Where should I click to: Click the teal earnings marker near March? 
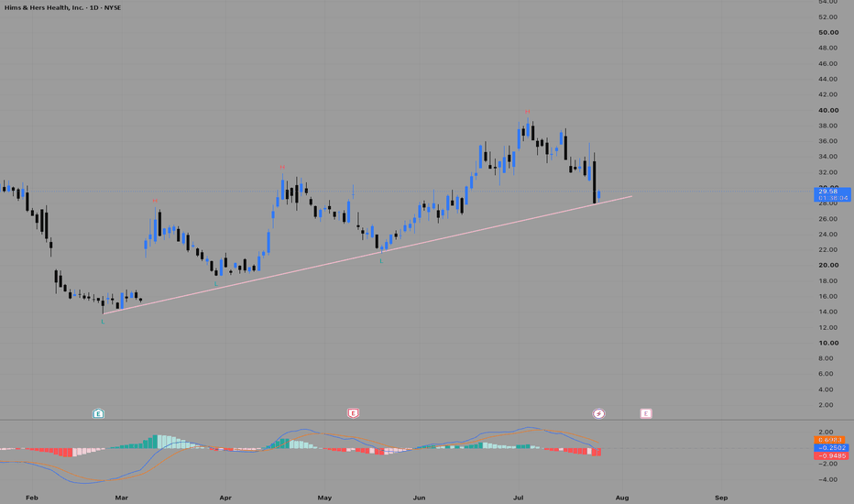(x=98, y=413)
